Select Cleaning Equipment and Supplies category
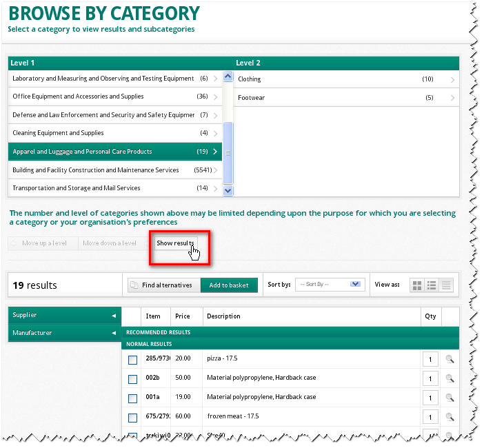 coord(114,133)
